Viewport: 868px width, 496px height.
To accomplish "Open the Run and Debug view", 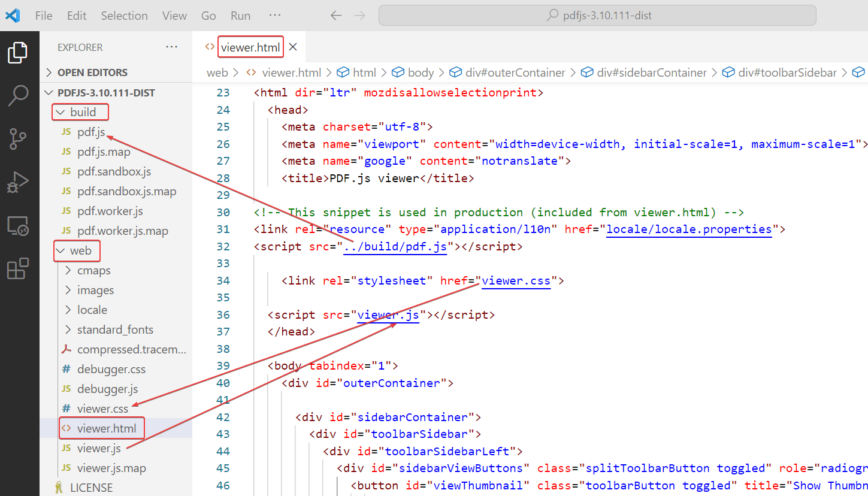I will [18, 182].
